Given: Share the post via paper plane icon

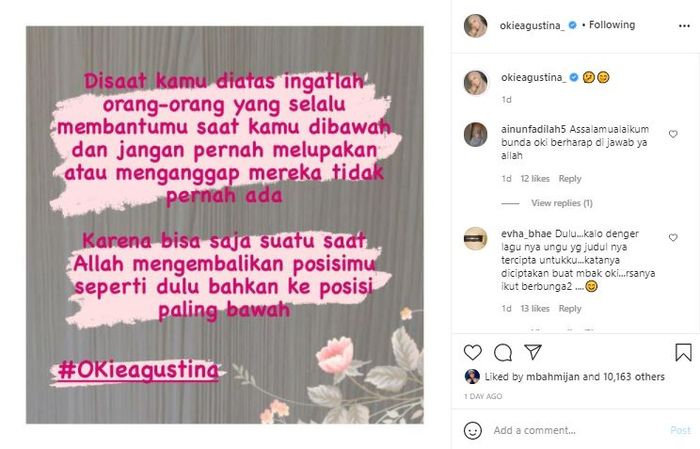Looking at the screenshot, I should 533,352.
